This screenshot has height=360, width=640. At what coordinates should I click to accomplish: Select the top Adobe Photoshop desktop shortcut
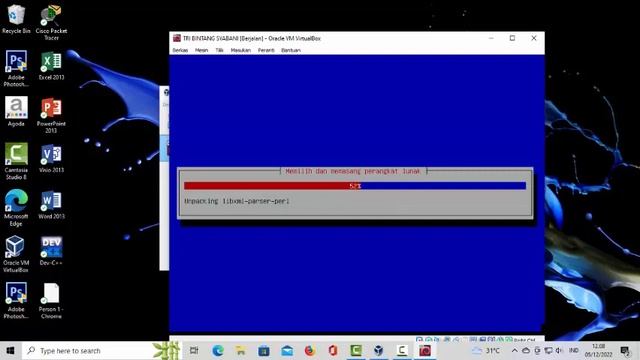16,69
